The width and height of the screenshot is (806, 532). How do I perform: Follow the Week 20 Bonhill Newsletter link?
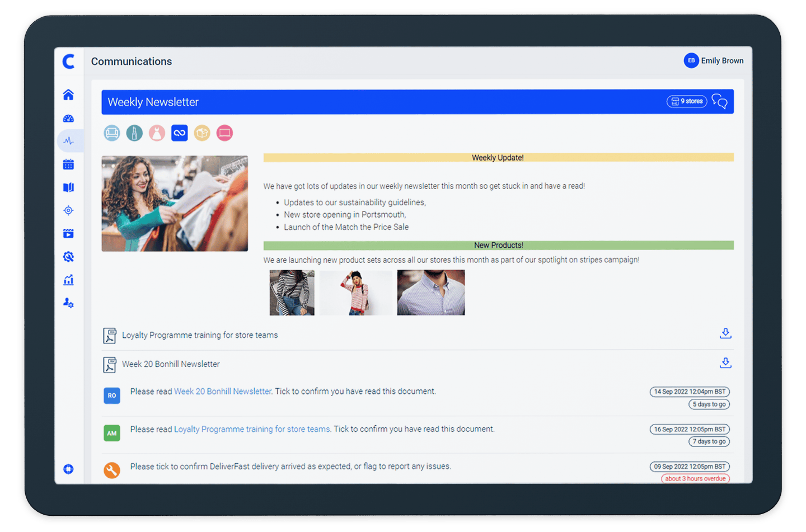(x=223, y=391)
